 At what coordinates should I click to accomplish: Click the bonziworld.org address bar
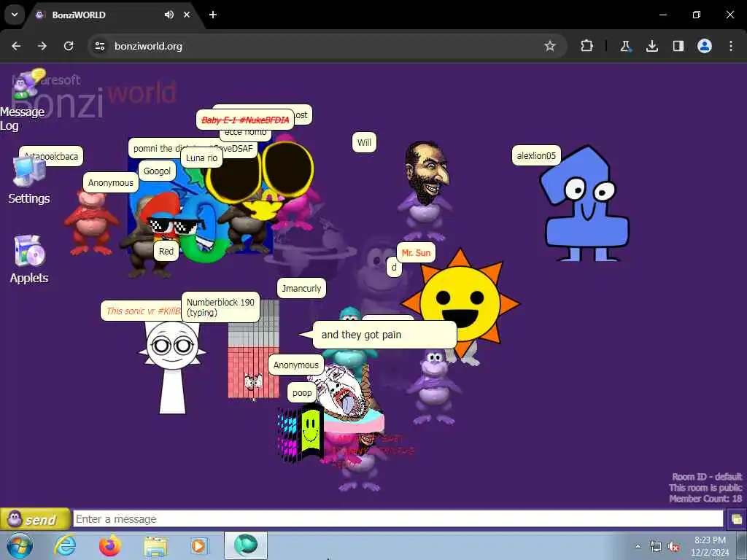[x=327, y=46]
